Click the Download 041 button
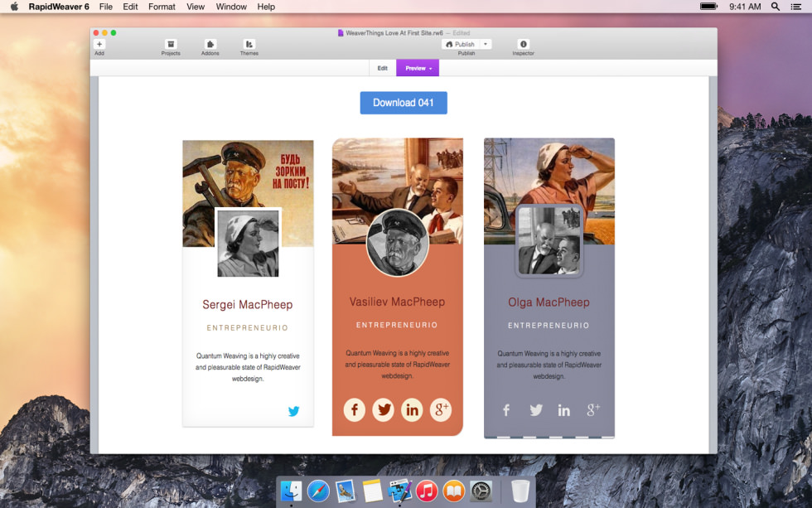 (404, 103)
